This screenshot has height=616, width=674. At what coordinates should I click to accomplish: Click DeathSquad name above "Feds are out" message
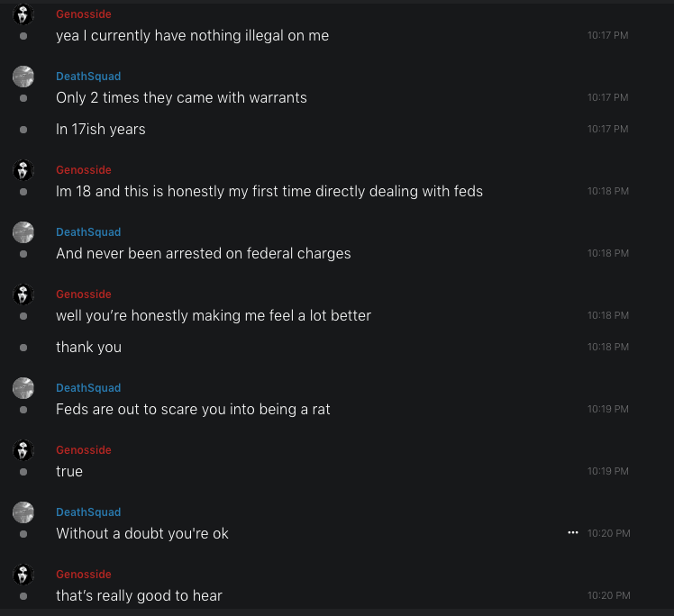coord(88,388)
